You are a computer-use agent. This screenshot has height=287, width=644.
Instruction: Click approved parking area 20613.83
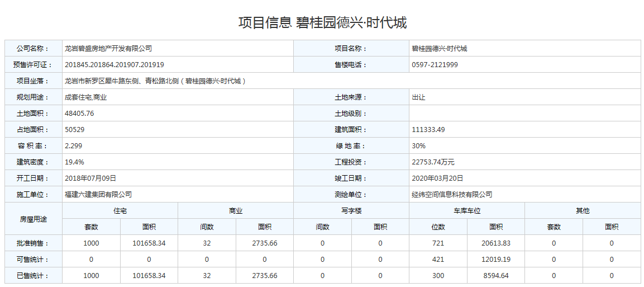tap(496, 243)
